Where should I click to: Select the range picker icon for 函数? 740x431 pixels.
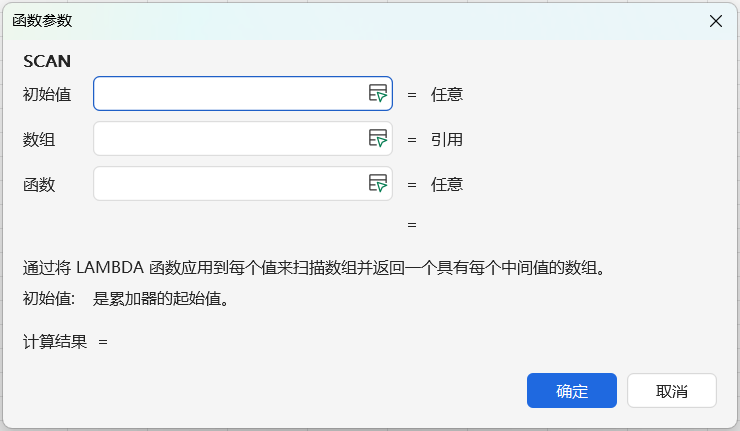[x=377, y=183]
